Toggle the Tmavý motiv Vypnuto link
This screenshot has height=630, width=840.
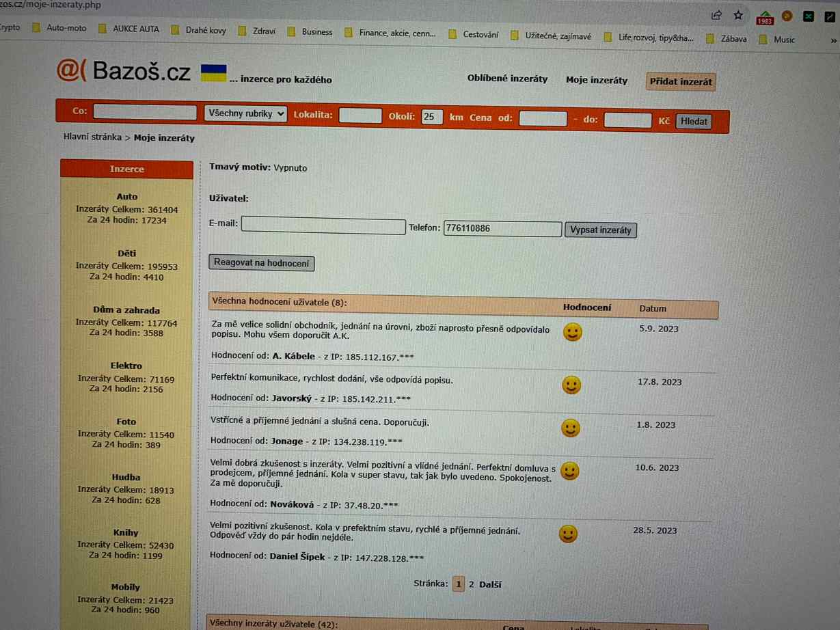point(290,167)
